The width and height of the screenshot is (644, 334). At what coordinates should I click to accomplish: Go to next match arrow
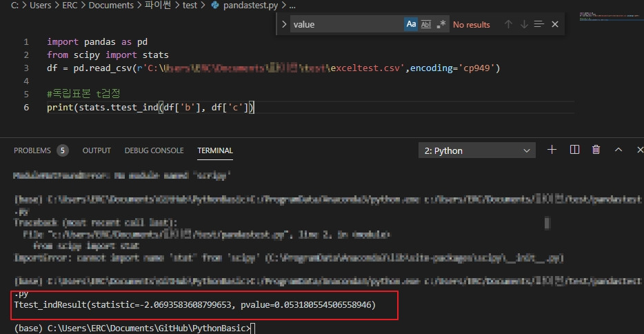tap(524, 24)
